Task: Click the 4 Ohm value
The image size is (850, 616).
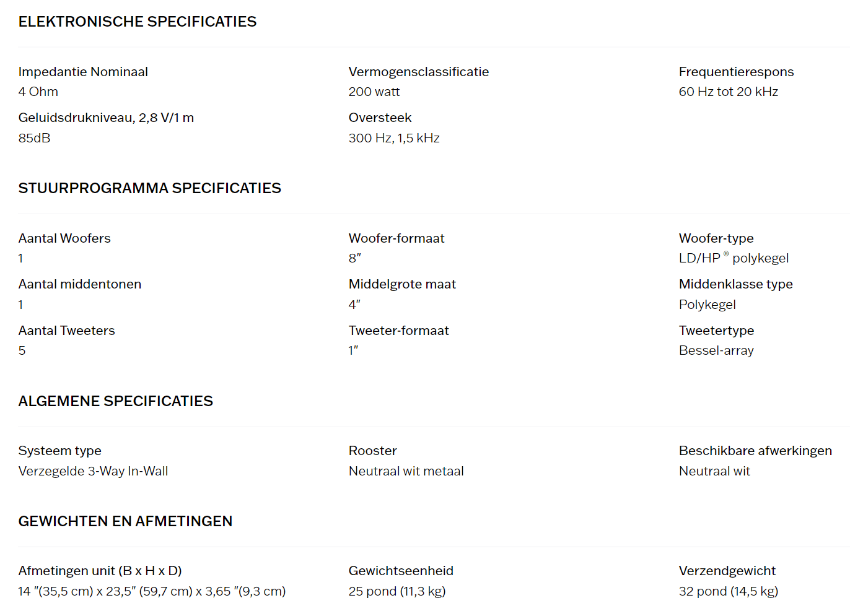Action: pos(38,92)
